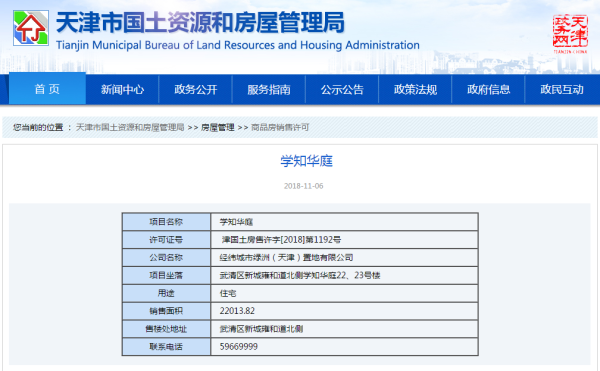This screenshot has height=371, width=600.
Task: Click the Chinese site title 天津市国土资源和房屋管理局 header
Action: click(x=201, y=23)
